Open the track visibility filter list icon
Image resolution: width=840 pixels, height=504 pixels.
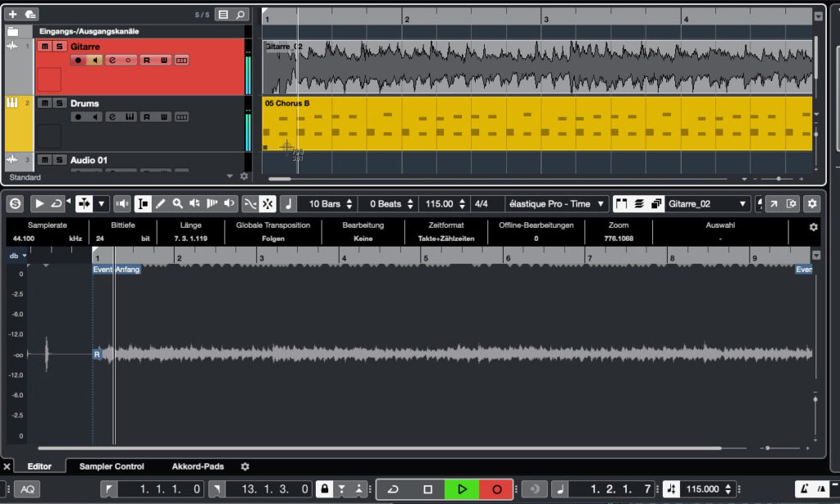point(223,15)
